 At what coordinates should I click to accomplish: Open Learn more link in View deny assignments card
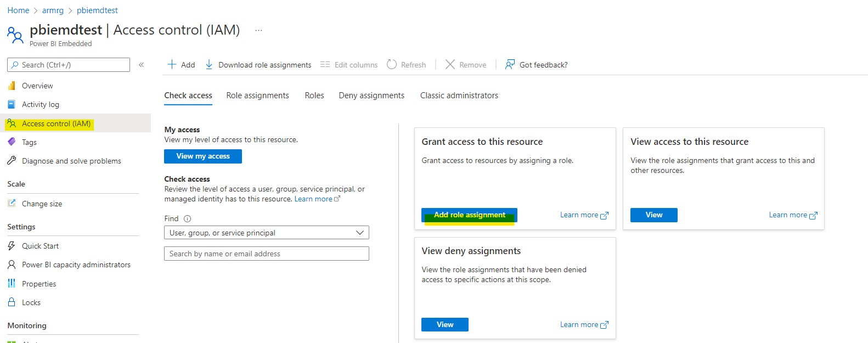pyautogui.click(x=584, y=325)
